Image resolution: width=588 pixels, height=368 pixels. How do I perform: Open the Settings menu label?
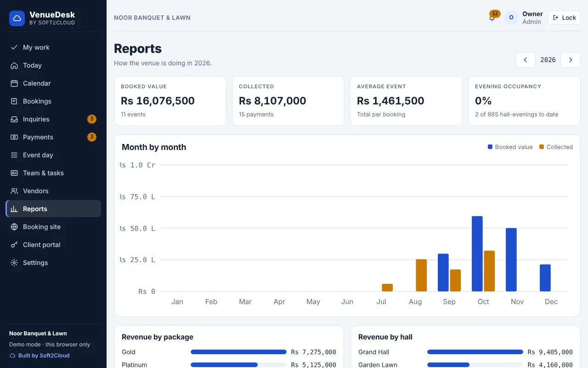click(x=35, y=263)
